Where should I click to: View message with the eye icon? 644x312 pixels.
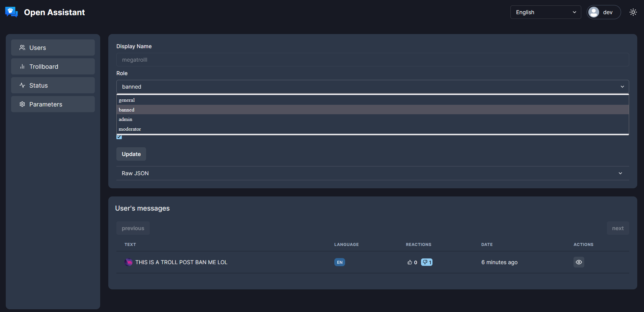pos(579,262)
